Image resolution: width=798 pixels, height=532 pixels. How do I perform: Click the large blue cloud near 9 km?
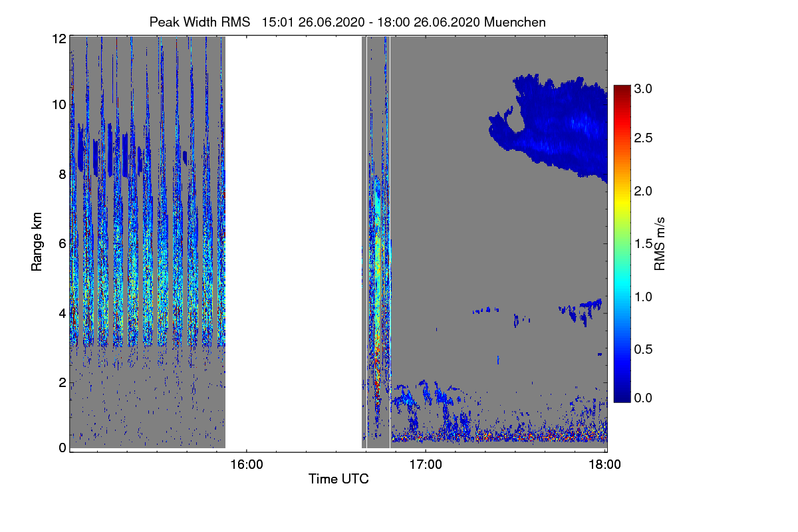(x=559, y=130)
